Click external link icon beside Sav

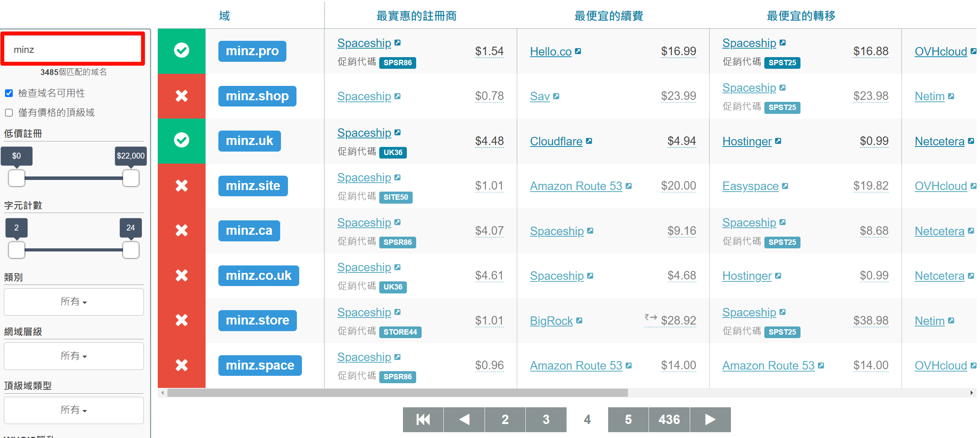(556, 96)
